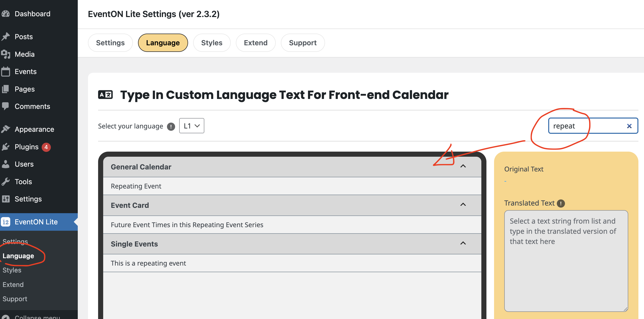Open Tools in admin menu
The height and width of the screenshot is (319, 644).
(23, 182)
